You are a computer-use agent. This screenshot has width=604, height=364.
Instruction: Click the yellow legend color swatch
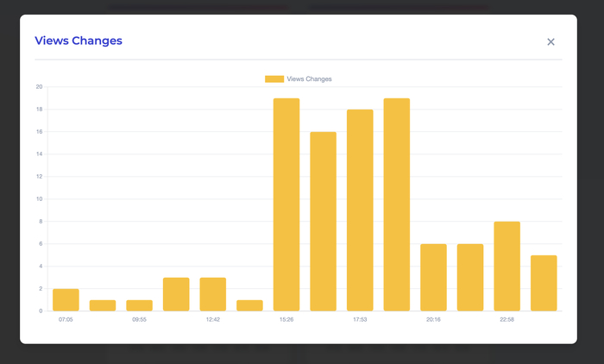tap(274, 79)
